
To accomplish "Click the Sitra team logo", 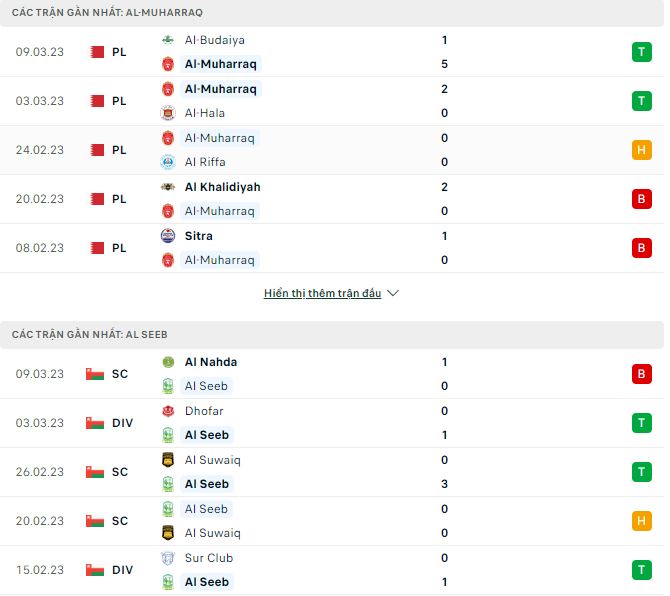I will tap(168, 236).
